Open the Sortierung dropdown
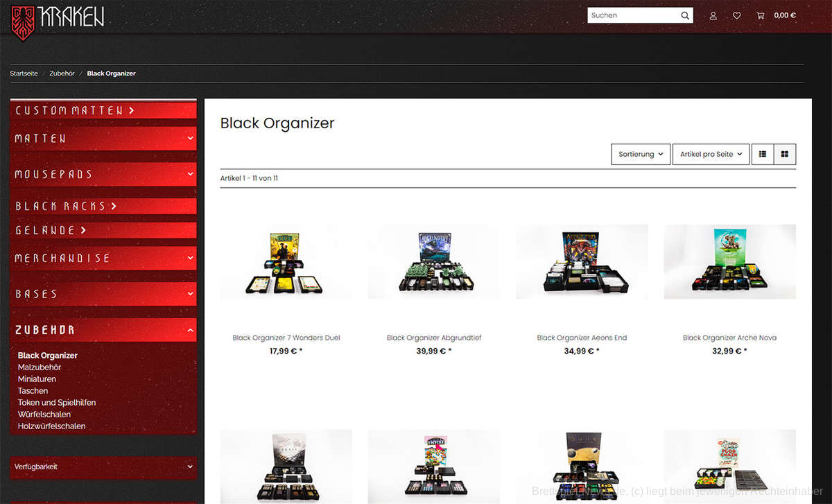 point(640,154)
